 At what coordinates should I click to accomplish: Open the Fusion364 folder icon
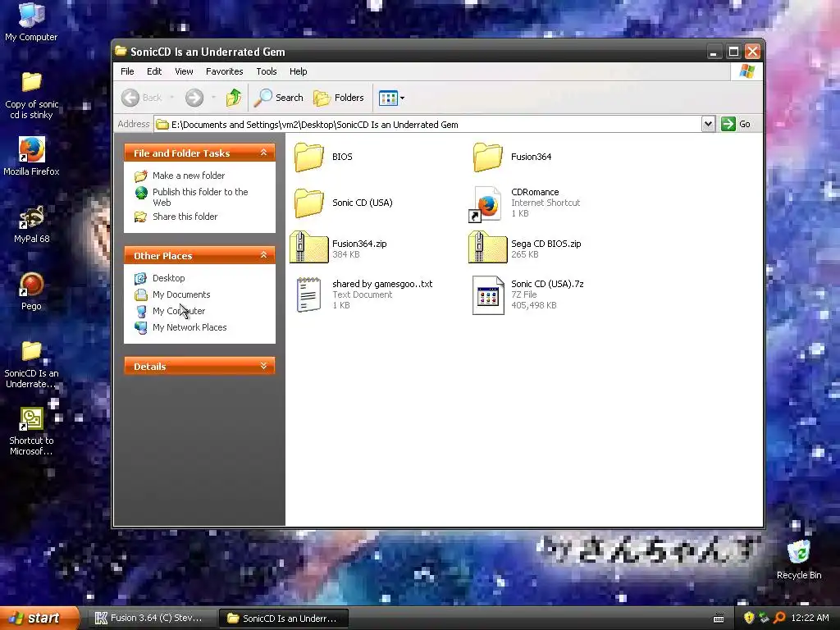[487, 157]
